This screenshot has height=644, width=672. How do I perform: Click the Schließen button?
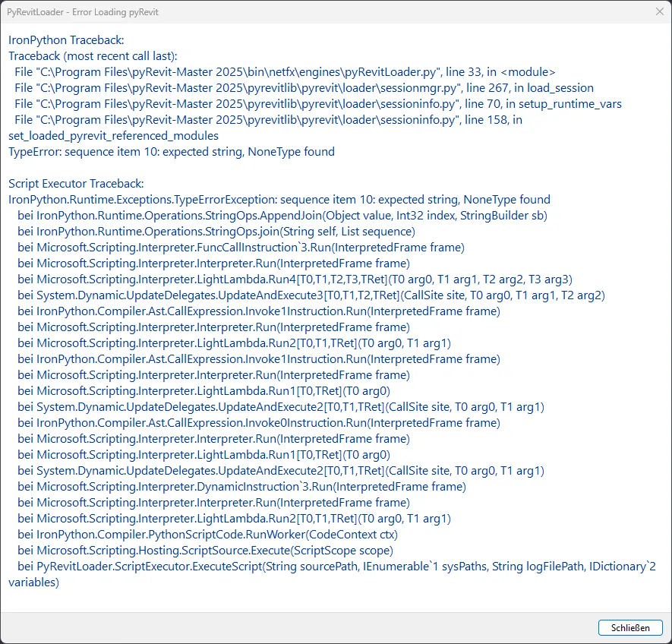tap(630, 628)
